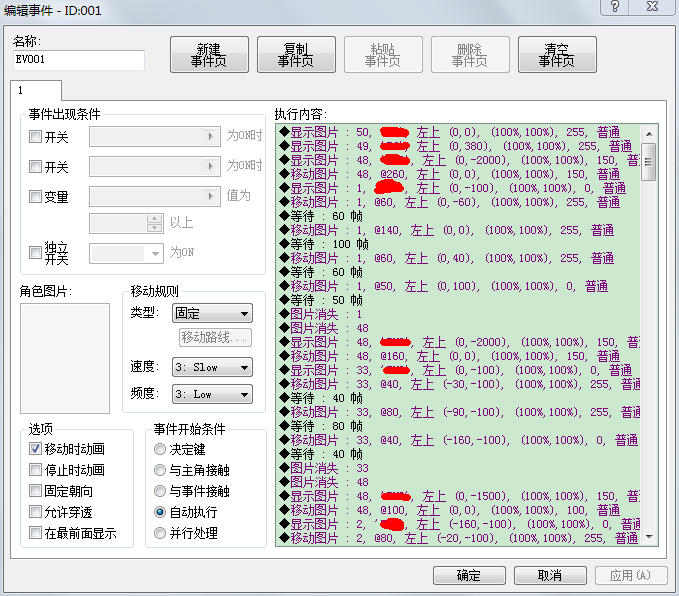Image resolution: width=679 pixels, height=596 pixels.
Task: Click the 新建事件页 button
Action: click(209, 55)
